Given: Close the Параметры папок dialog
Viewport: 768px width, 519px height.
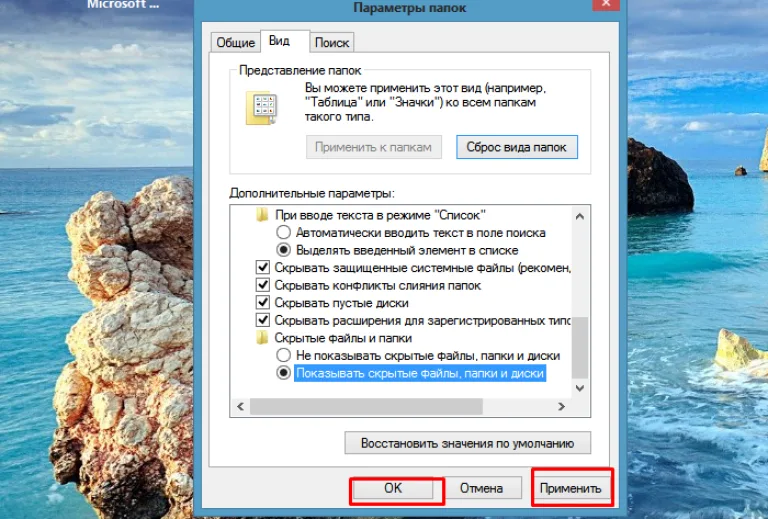Looking at the screenshot, I should (606, 4).
